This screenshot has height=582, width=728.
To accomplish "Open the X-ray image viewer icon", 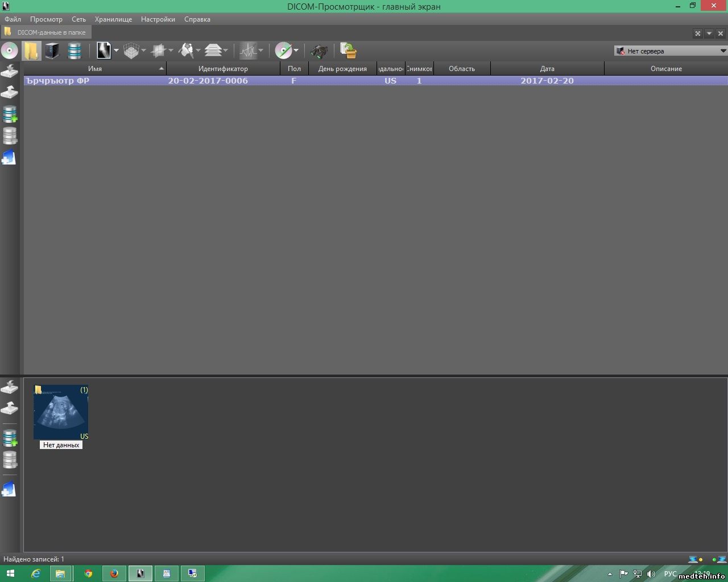I will click(x=104, y=51).
